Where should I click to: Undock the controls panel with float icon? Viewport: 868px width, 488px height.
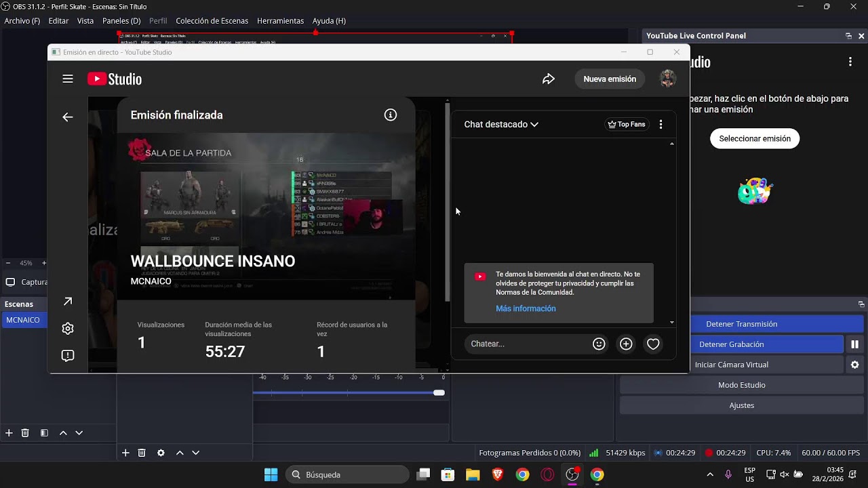pyautogui.click(x=861, y=304)
